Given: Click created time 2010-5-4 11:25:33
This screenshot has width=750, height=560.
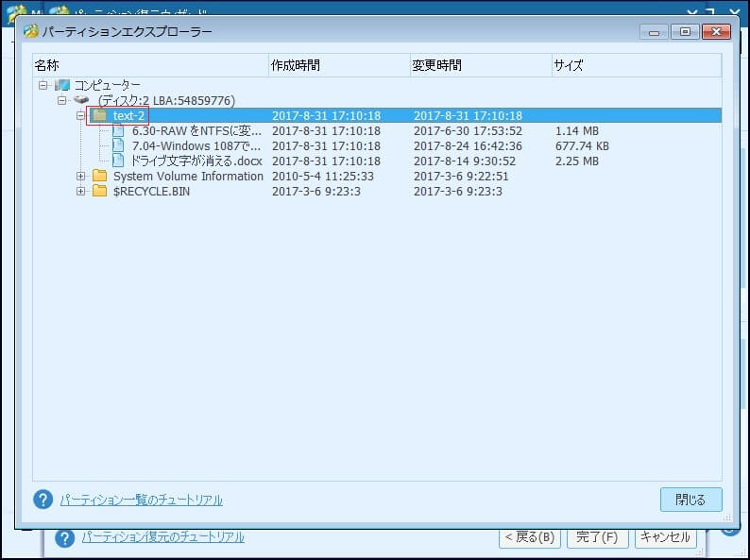Looking at the screenshot, I should 323,177.
